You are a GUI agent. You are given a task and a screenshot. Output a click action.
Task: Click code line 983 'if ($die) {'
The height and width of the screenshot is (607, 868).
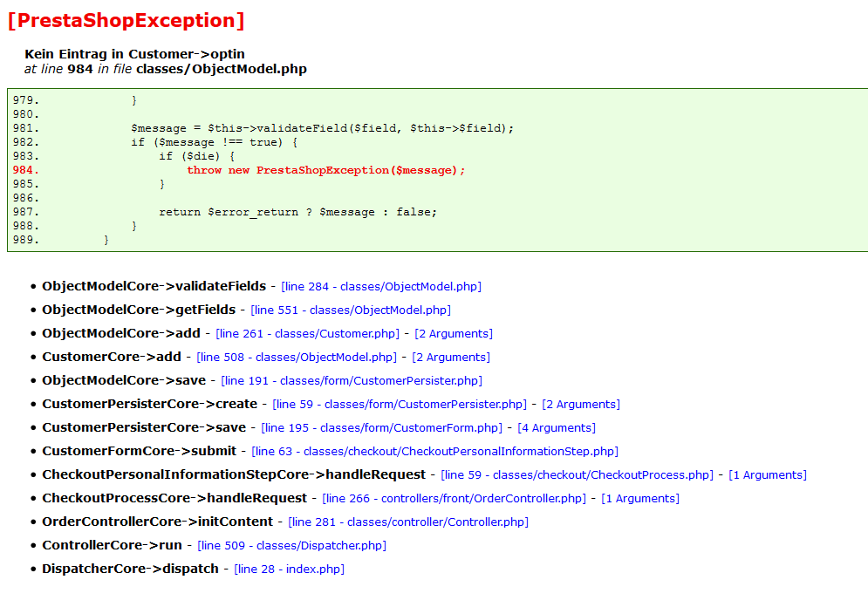pyautogui.click(x=196, y=156)
